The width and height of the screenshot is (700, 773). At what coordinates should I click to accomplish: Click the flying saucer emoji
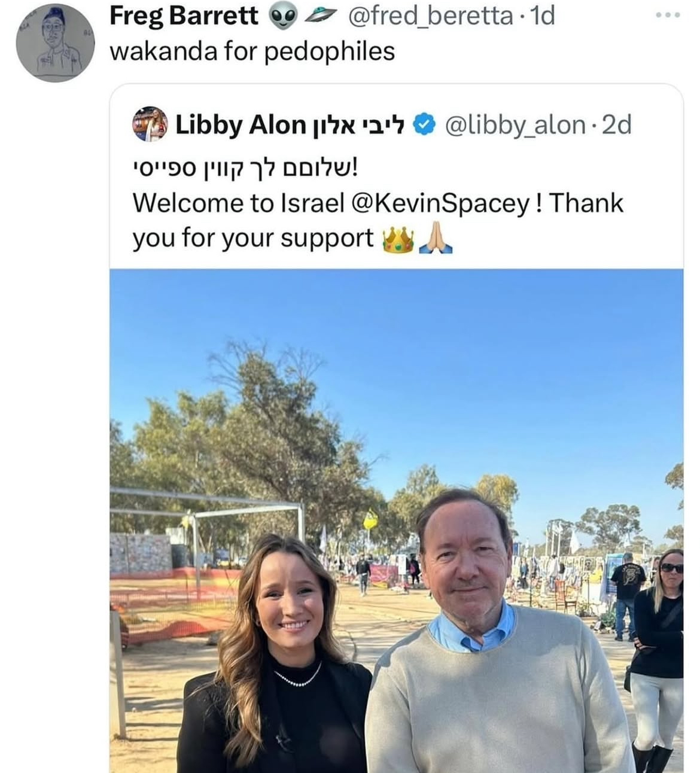click(323, 17)
